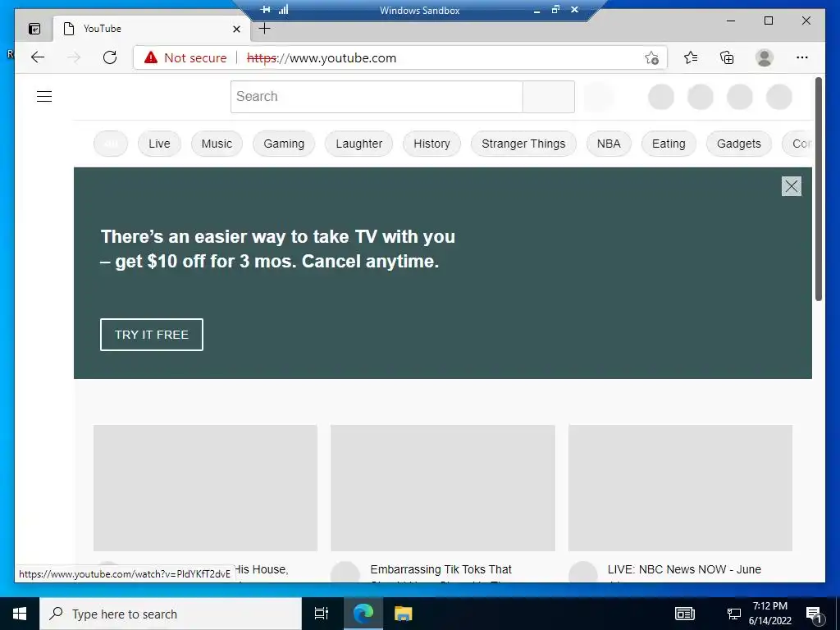The image size is (840, 630).
Task: Open the YouTube hamburger guide menu
Action: point(44,97)
